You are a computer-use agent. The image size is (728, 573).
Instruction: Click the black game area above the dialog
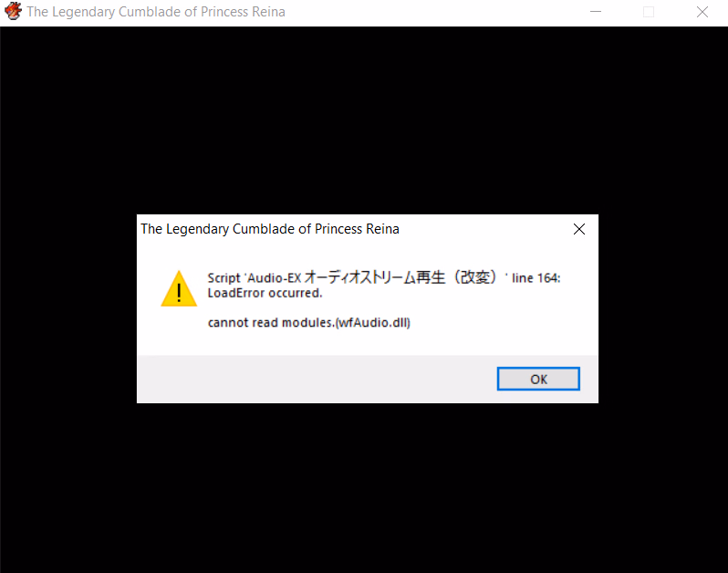tap(364, 120)
